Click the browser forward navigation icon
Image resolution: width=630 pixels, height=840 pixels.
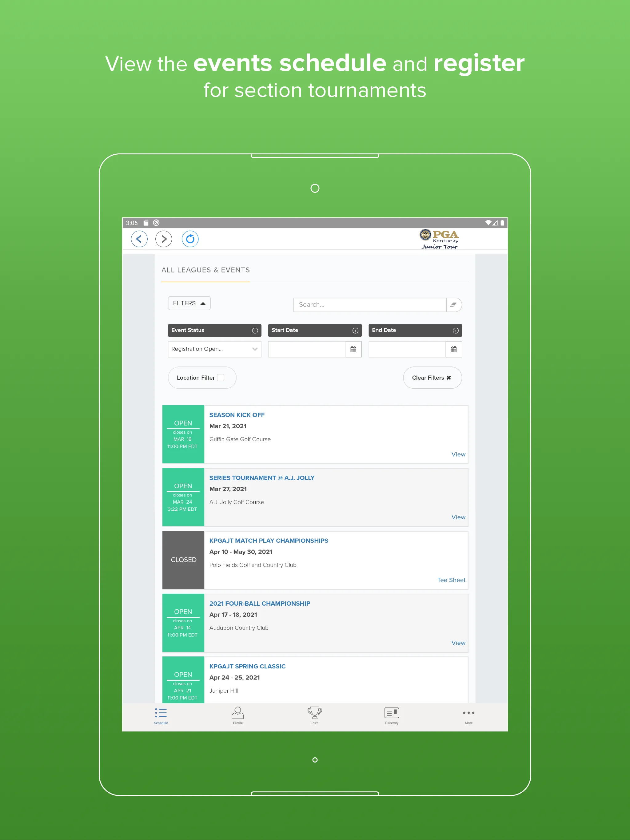165,239
